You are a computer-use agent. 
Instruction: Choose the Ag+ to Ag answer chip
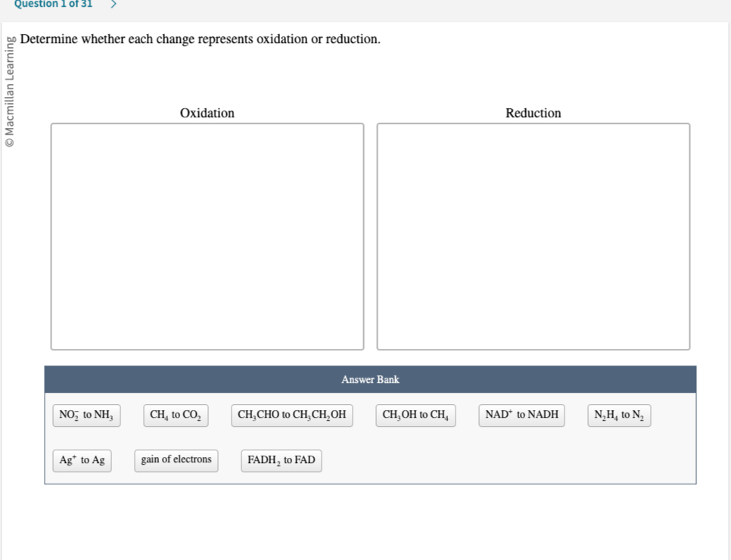click(x=81, y=460)
